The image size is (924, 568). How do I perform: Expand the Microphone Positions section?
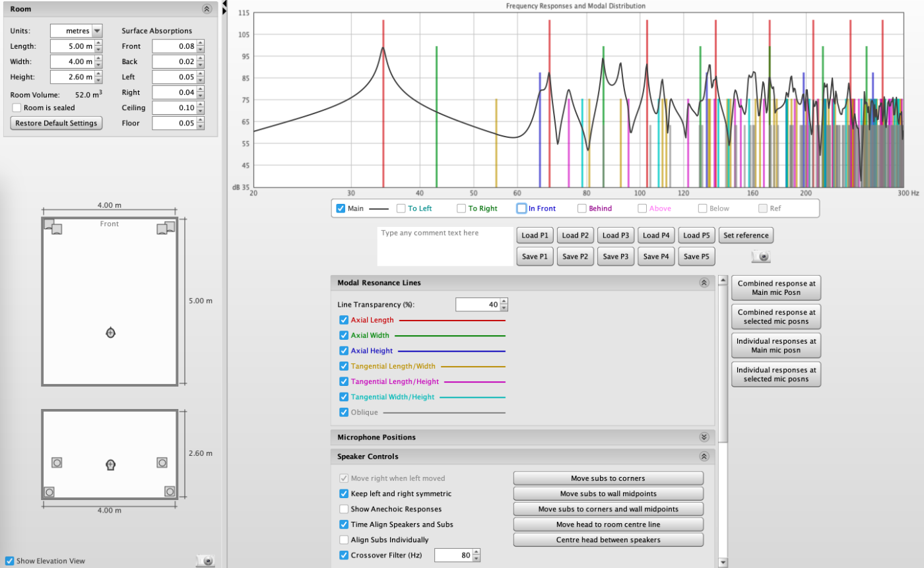click(x=704, y=437)
